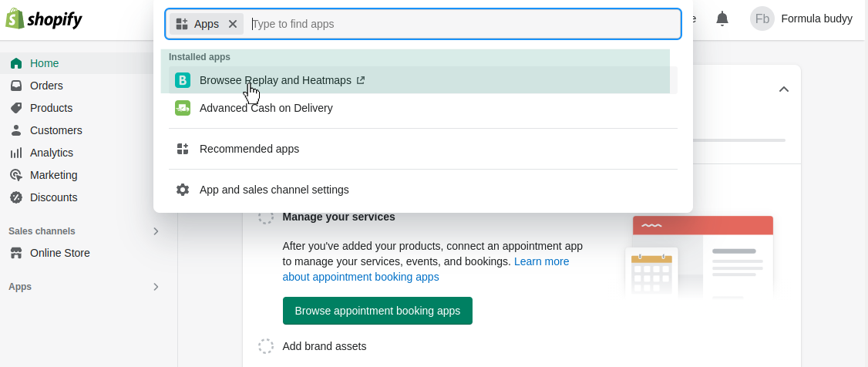Click the Recommended apps icon

coord(183,149)
